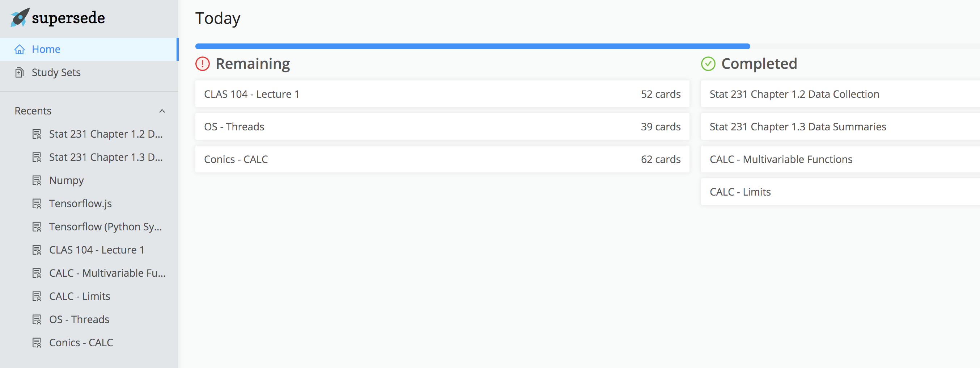980x368 pixels.
Task: Open the remaining CLAS 104 - Lecture 1 card
Action: click(x=442, y=94)
